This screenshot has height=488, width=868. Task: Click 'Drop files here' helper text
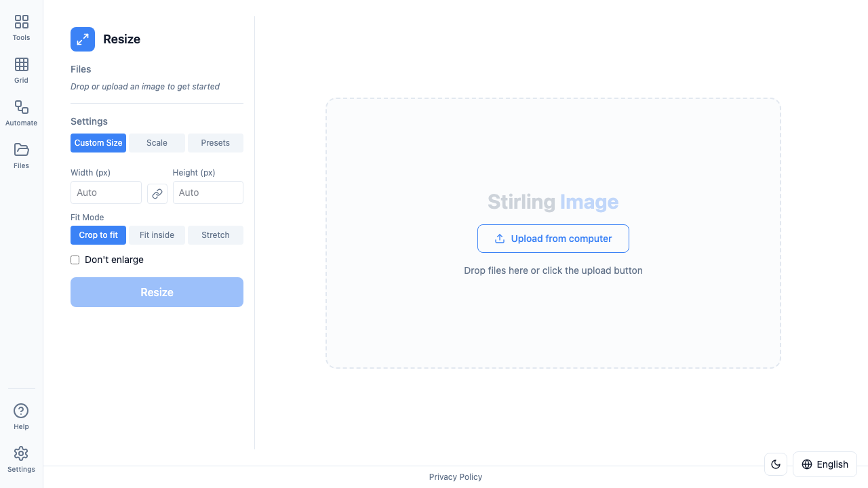[553, 270]
